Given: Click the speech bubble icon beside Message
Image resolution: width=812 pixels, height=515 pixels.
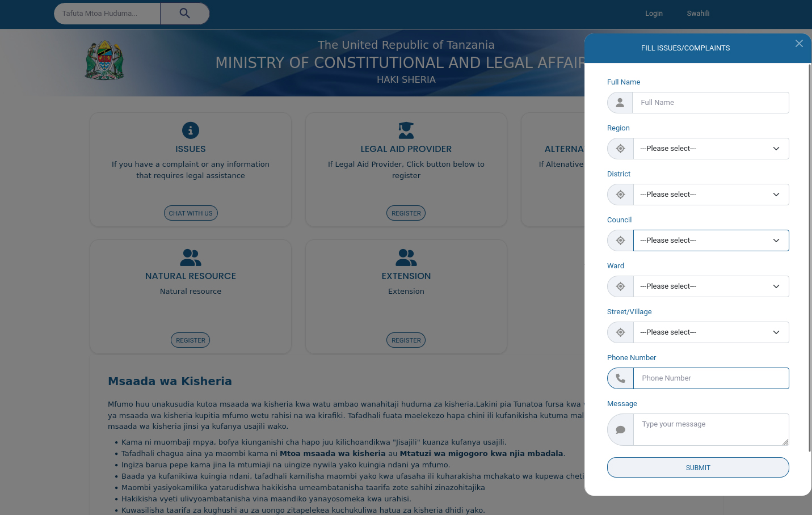Looking at the screenshot, I should [x=621, y=430].
